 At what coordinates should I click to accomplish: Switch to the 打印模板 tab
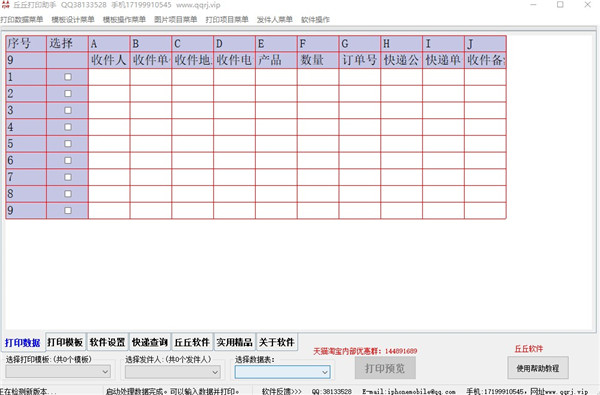[65, 342]
